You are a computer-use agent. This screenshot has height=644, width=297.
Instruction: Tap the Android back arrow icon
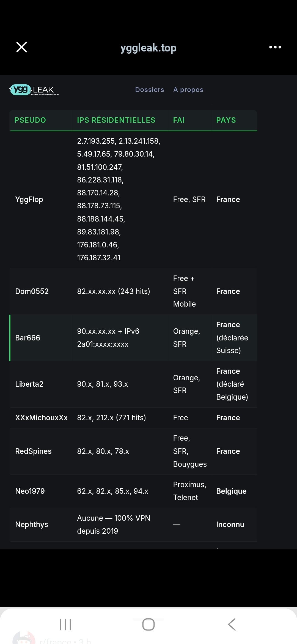232,624
